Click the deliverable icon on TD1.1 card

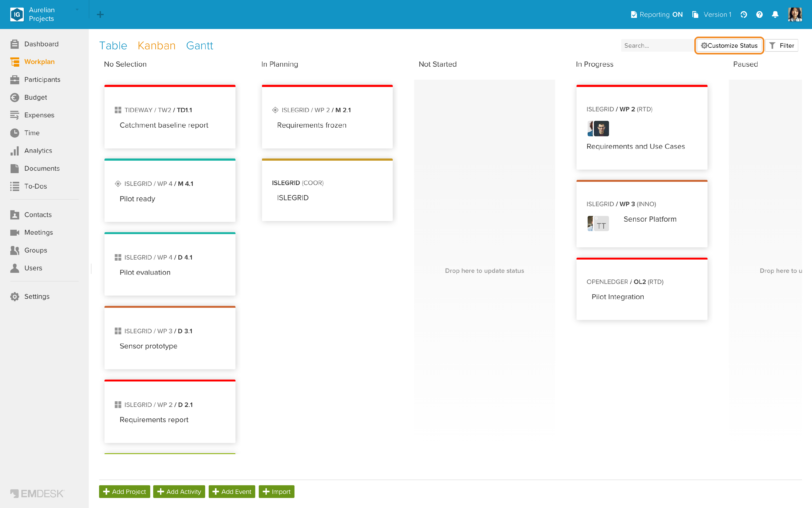[118, 110]
